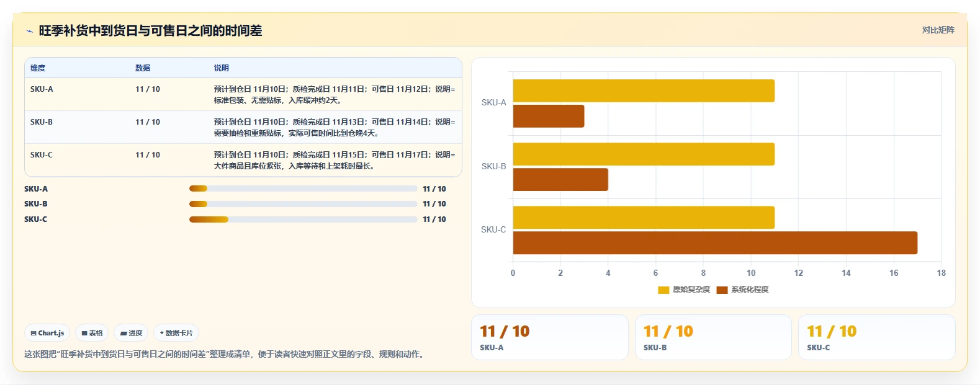Open the SKU-B data card
This screenshot has width=980, height=385.
713,337
